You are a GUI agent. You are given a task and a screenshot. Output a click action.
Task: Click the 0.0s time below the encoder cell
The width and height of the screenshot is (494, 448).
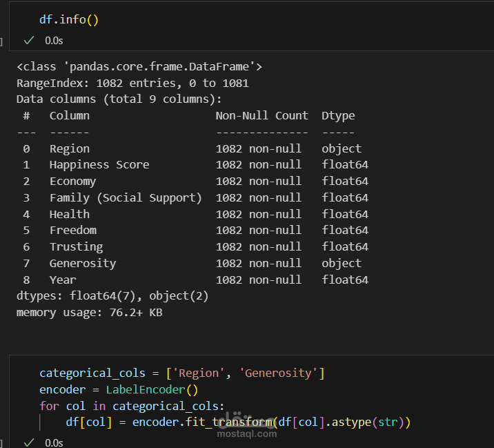click(x=54, y=442)
